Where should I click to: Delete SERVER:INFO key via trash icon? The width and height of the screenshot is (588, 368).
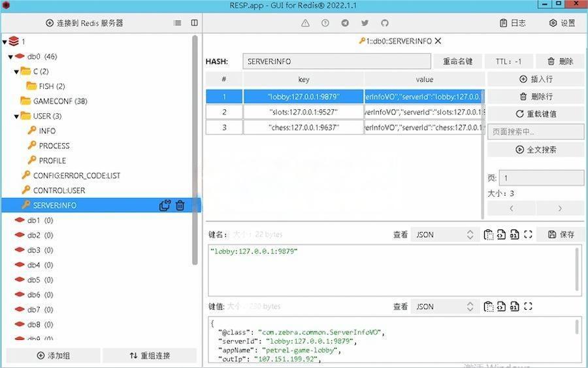coord(180,205)
